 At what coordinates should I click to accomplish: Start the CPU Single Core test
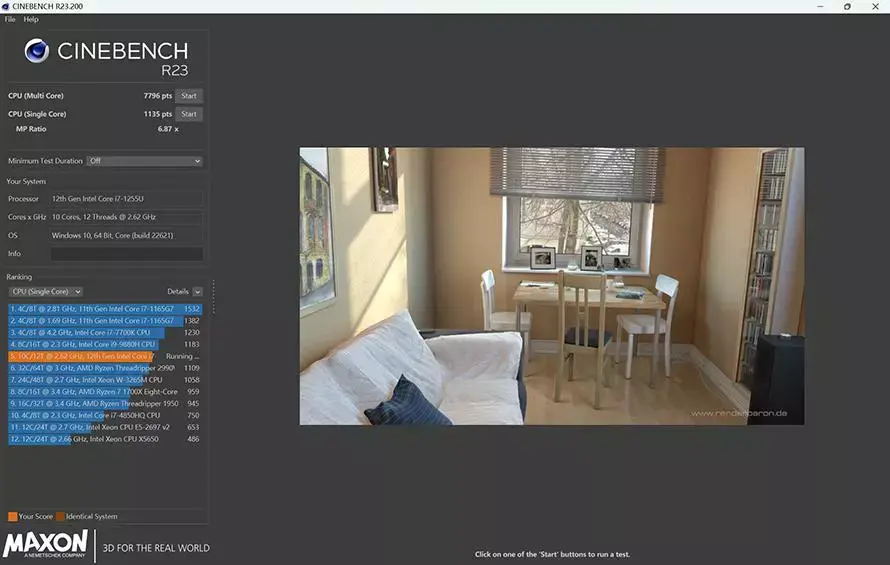coord(189,114)
